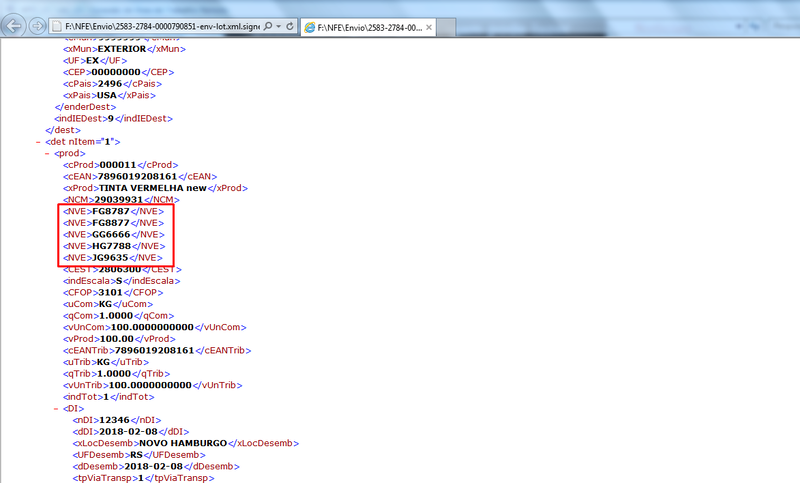Select the uCom value KG
Image resolution: width=800 pixels, height=483 pixels.
click(x=105, y=304)
